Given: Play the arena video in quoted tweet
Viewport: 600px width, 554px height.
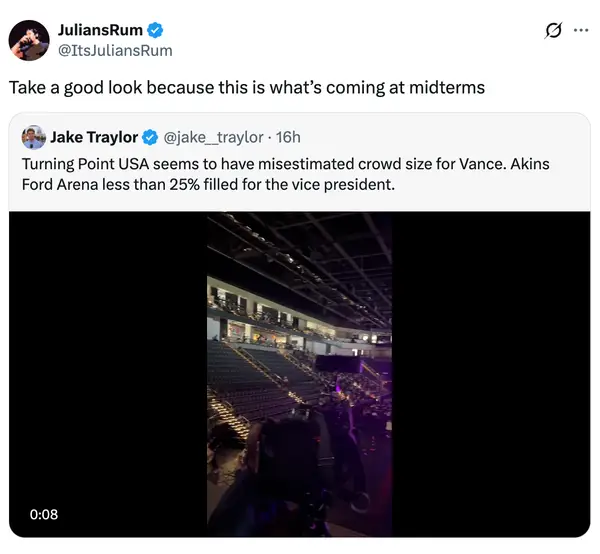Looking at the screenshot, I should pyautogui.click(x=299, y=374).
